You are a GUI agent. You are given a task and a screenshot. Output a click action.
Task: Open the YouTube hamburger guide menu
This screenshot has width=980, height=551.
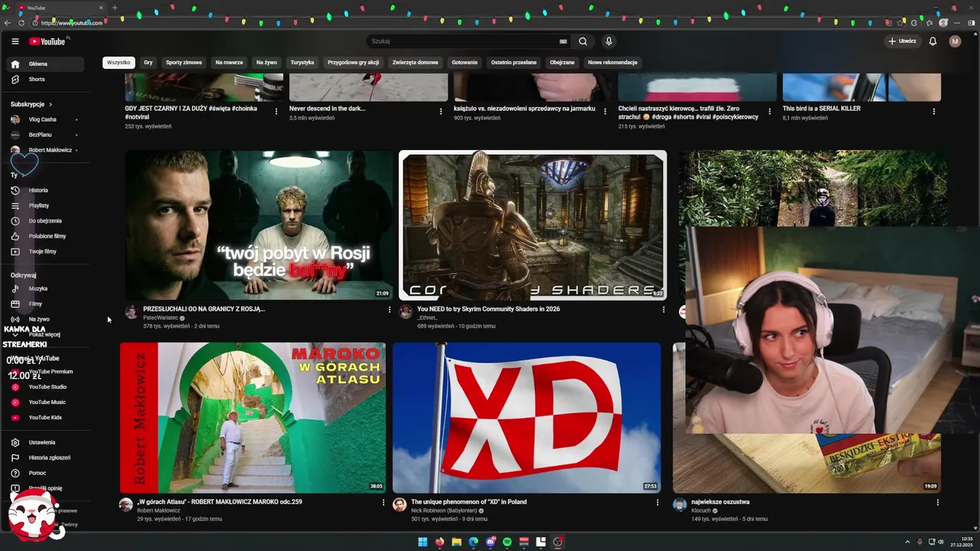point(15,41)
